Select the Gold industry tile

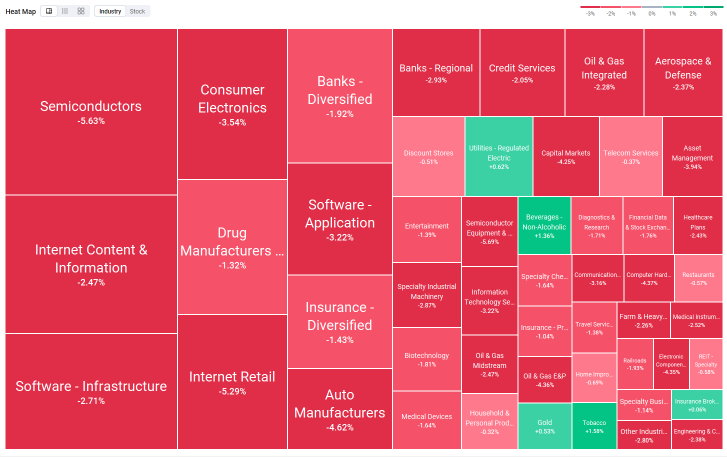click(543, 426)
